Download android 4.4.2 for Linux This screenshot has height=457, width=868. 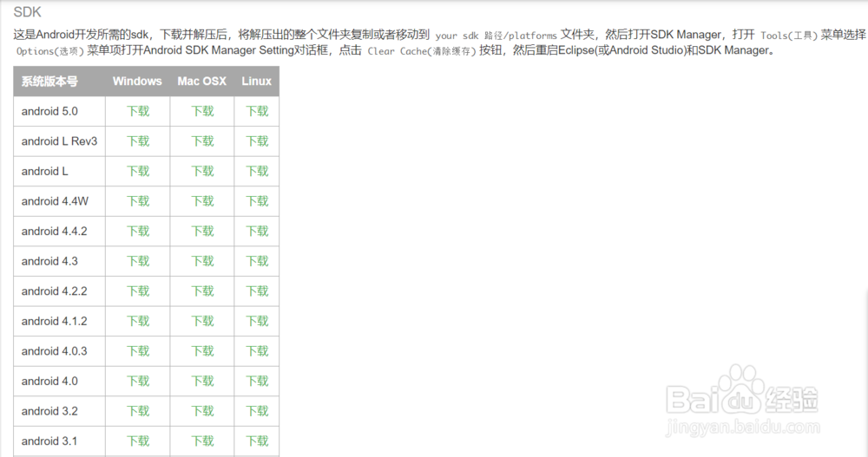[x=257, y=231]
